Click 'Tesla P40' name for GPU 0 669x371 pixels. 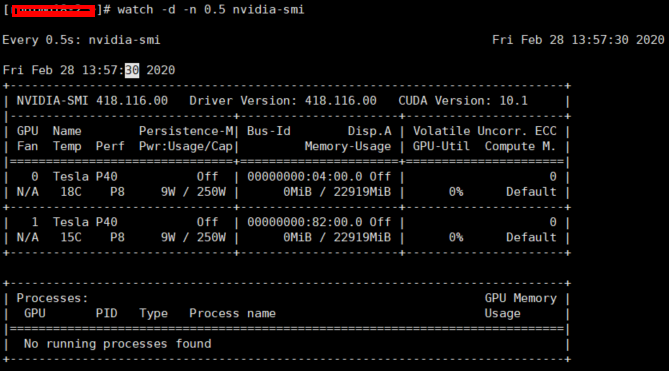click(x=85, y=177)
